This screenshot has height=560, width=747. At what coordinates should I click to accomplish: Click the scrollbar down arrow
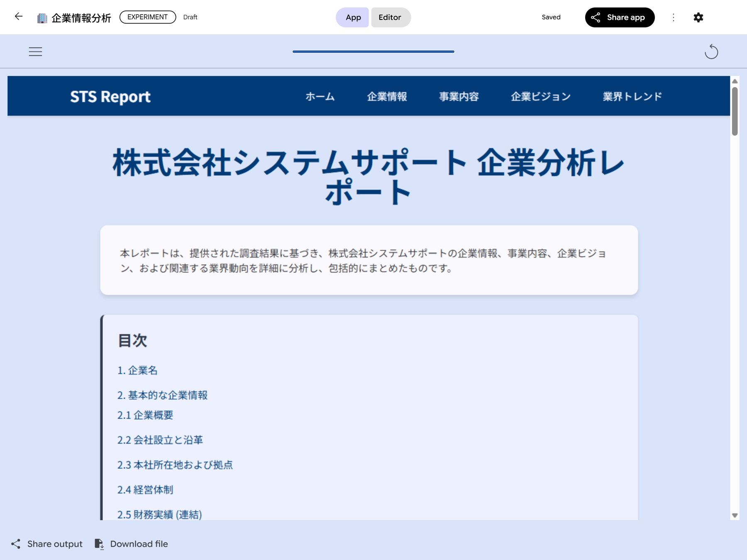pos(735,515)
